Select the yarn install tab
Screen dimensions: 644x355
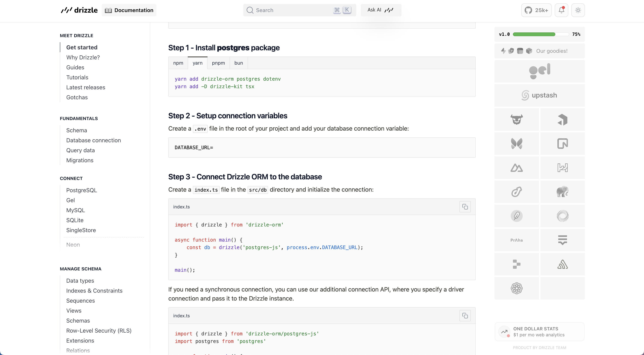click(x=198, y=63)
